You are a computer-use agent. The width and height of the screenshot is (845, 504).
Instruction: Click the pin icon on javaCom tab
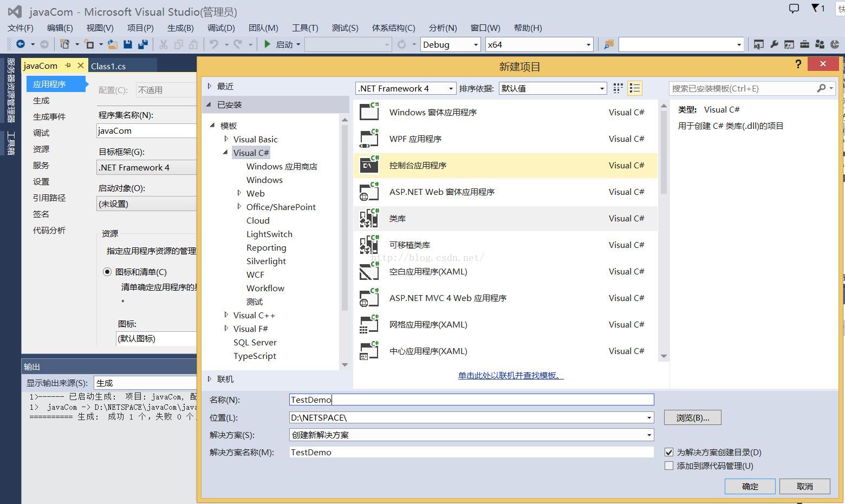pyautogui.click(x=68, y=66)
